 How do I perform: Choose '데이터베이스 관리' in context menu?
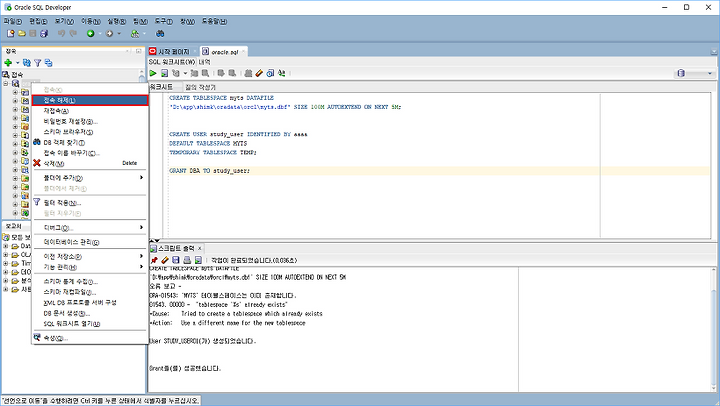click(x=90, y=242)
